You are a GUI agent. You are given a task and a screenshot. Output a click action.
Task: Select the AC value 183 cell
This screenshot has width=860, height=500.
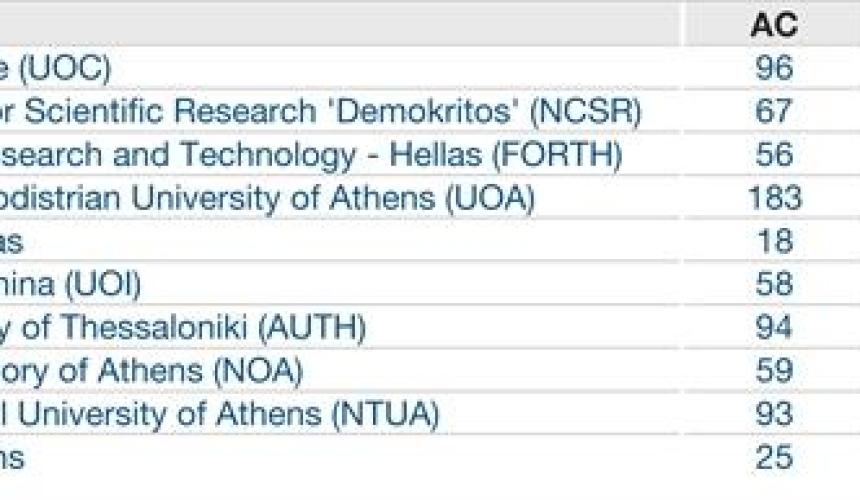pos(774,198)
